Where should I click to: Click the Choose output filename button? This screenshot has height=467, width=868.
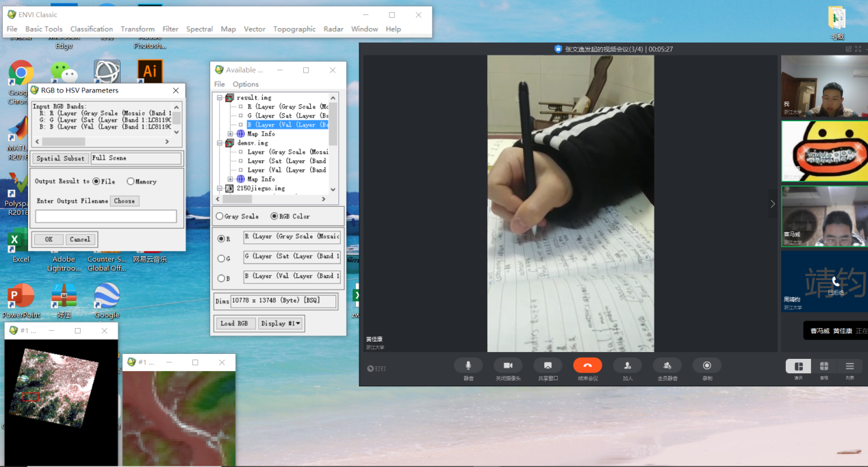pos(125,201)
